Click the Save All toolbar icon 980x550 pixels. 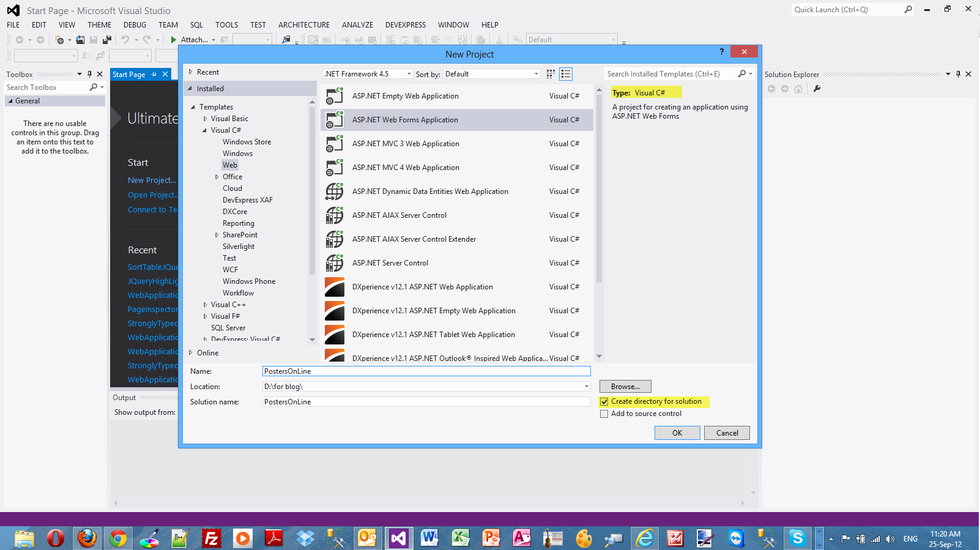coord(107,40)
